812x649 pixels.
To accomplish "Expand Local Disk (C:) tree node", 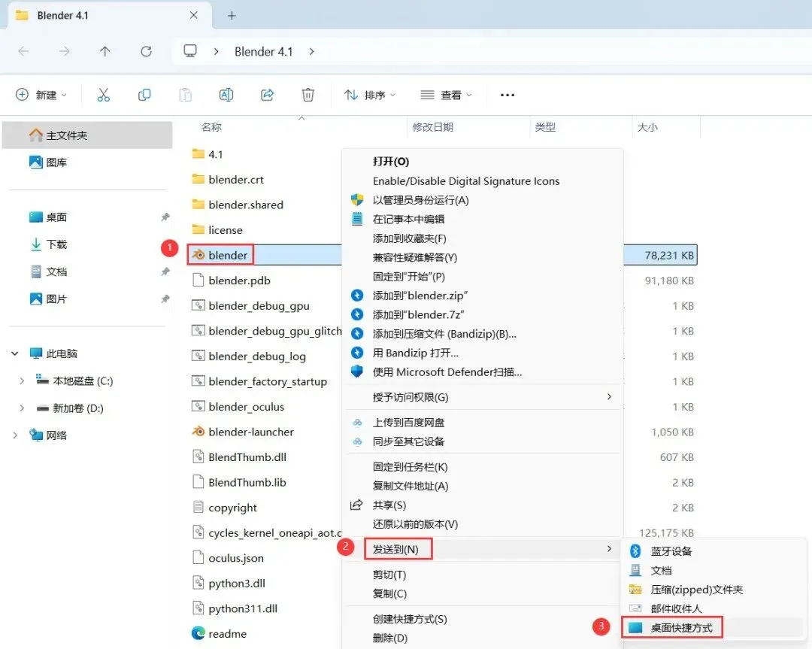I will (22, 381).
